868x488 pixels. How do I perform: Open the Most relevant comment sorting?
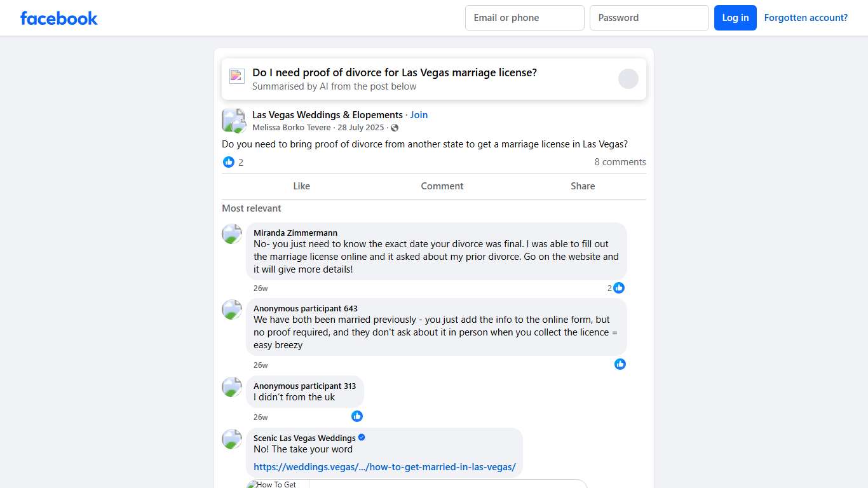[252, 208]
